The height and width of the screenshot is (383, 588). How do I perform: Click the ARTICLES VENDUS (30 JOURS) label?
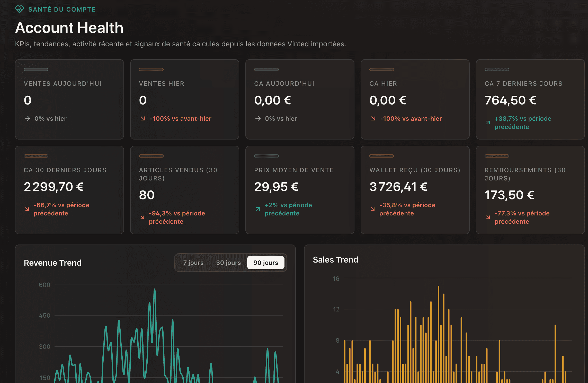coord(178,174)
